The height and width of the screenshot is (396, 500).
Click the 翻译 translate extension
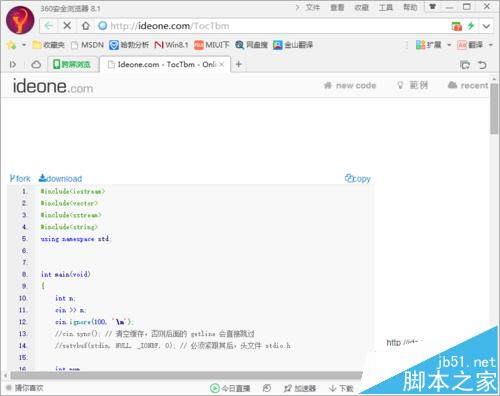coord(470,45)
